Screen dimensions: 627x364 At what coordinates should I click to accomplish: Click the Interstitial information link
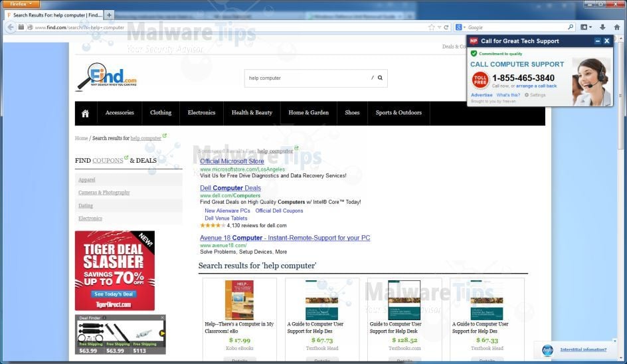[583, 349]
